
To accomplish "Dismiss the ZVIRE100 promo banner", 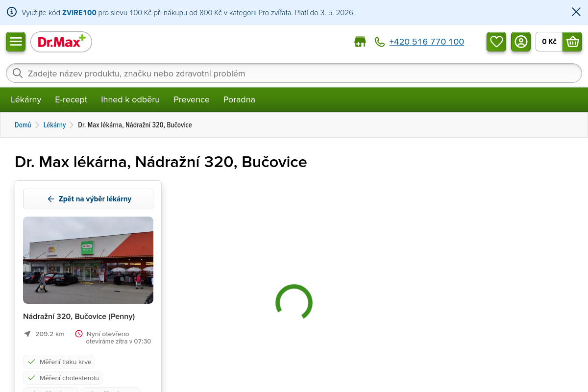I will (x=576, y=12).
